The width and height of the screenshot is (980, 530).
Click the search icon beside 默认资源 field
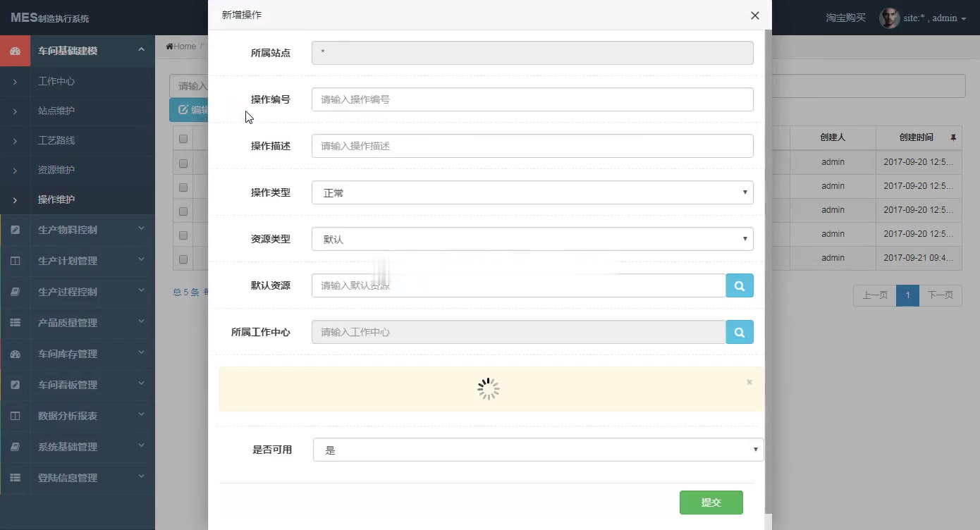(x=740, y=285)
